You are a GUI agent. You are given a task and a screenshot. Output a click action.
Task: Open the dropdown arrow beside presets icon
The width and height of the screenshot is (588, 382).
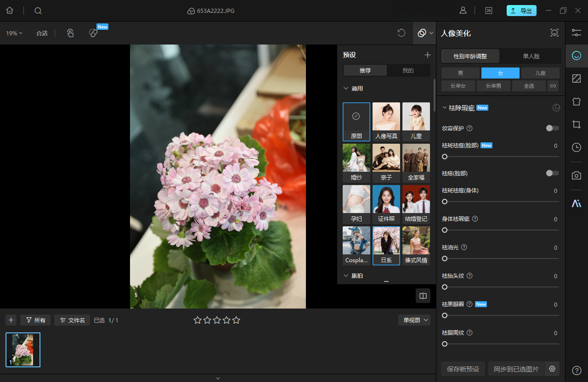431,33
